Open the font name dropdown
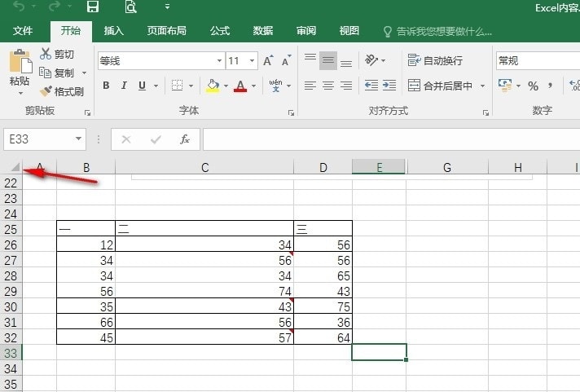 [219, 61]
